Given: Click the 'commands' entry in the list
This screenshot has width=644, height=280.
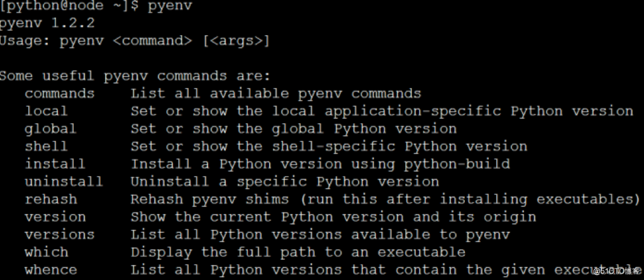Looking at the screenshot, I should (x=60, y=93).
